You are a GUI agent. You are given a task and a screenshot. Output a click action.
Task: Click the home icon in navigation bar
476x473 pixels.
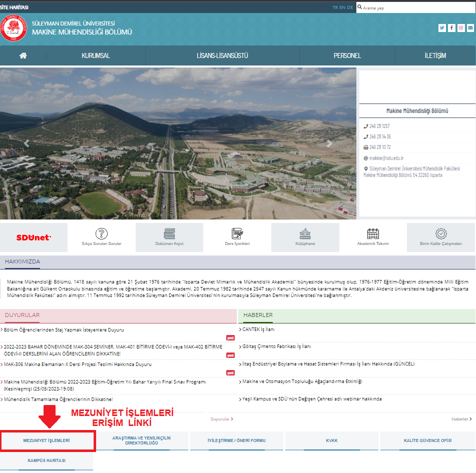[x=23, y=55]
